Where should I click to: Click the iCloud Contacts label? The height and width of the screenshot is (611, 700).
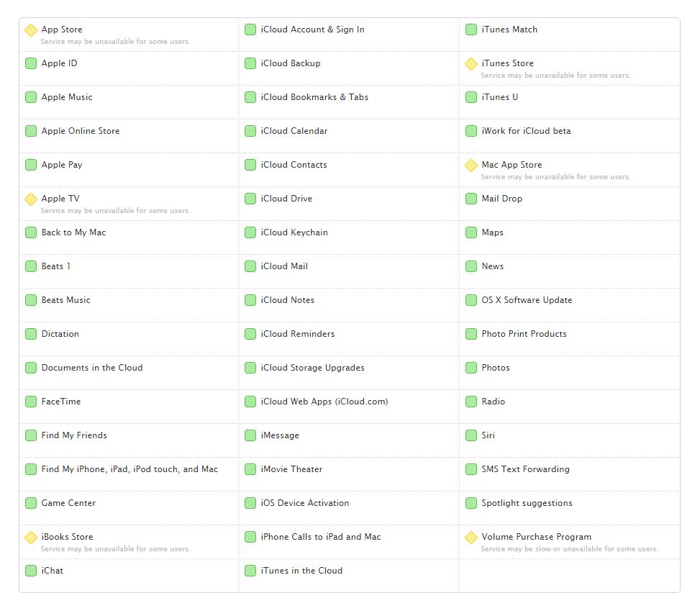(x=294, y=165)
